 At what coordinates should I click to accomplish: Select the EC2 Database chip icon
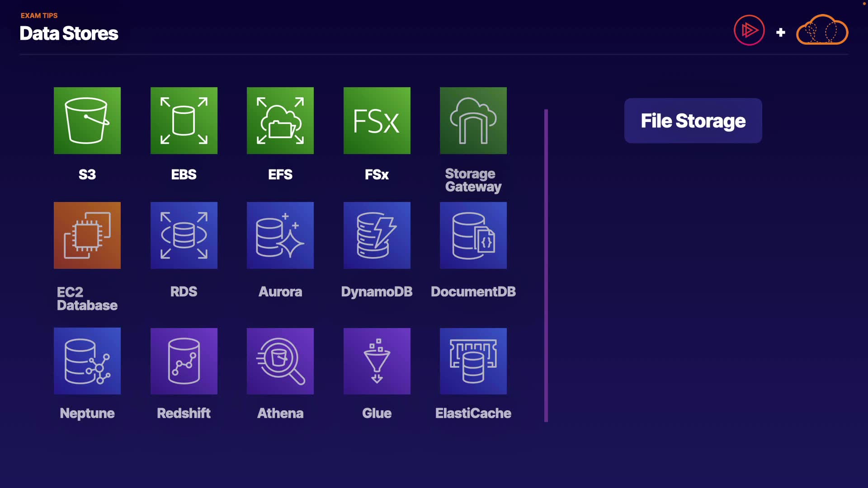click(x=87, y=235)
